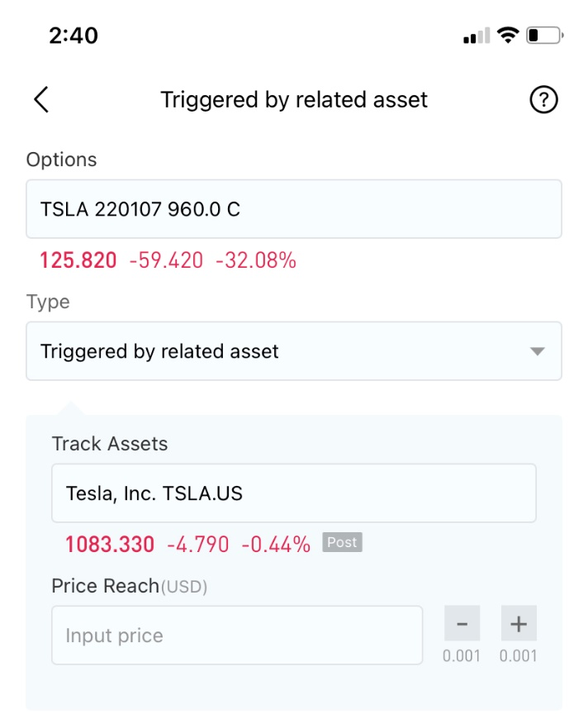
Task: Open the Triggered by related asset type selector
Action: [x=294, y=351]
